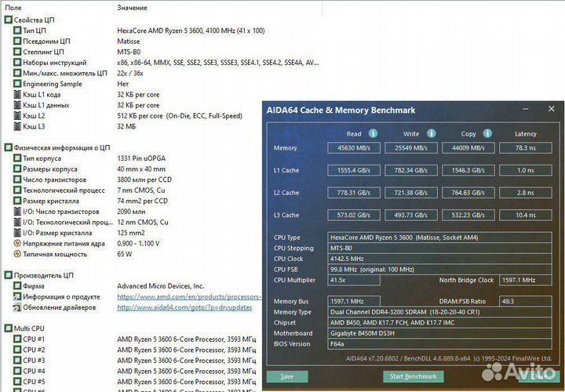Image resolution: width=565 pixels, height=392 pixels.
Task: Select the 'Типичная мощность' value '65 W'
Action: (x=124, y=254)
